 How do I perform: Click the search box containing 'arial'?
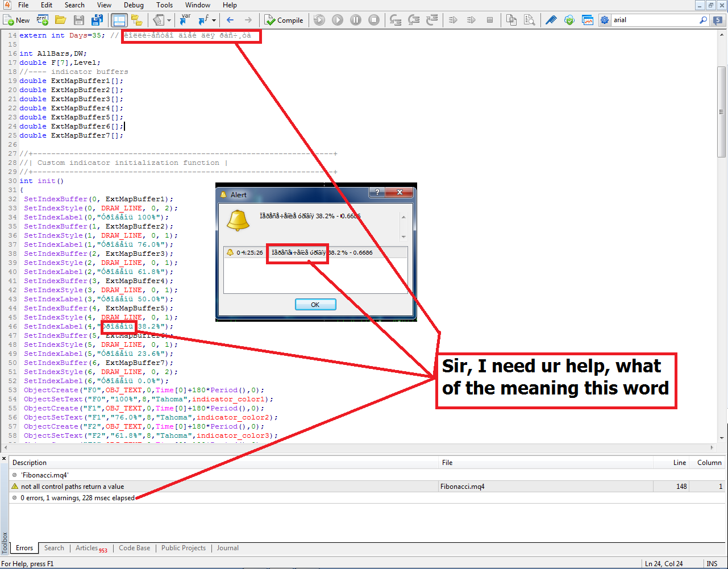(x=655, y=20)
